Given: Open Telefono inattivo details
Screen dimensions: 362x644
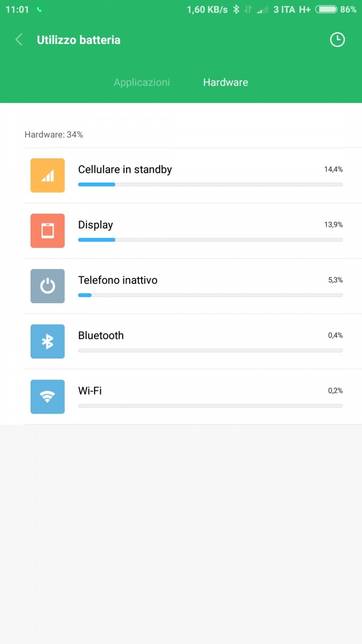Looking at the screenshot, I should click(x=193, y=286).
